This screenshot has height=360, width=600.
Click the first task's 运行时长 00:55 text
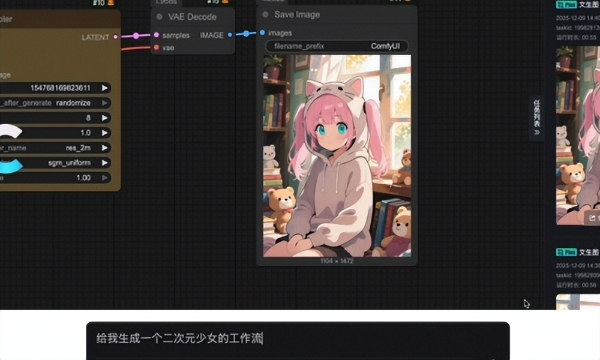pyautogui.click(x=576, y=37)
